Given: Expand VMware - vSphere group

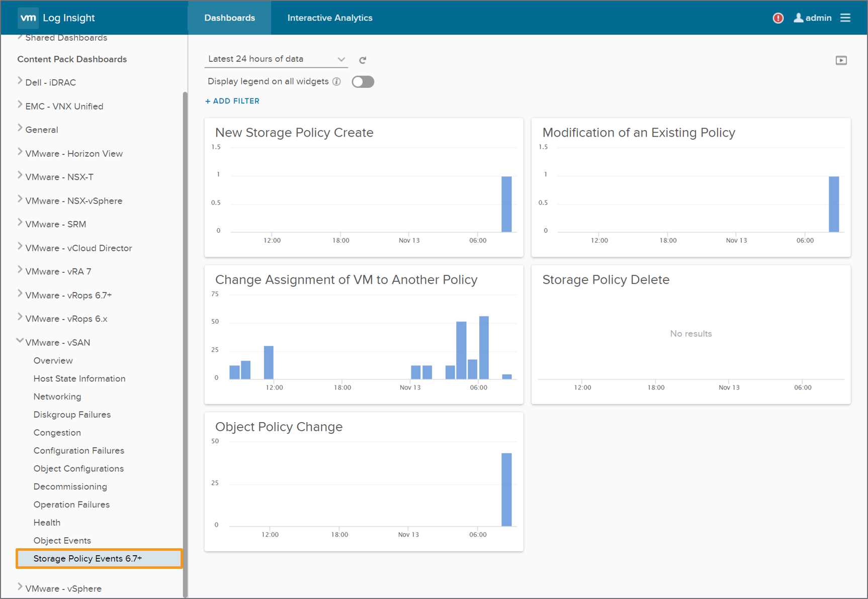Looking at the screenshot, I should [x=20, y=587].
